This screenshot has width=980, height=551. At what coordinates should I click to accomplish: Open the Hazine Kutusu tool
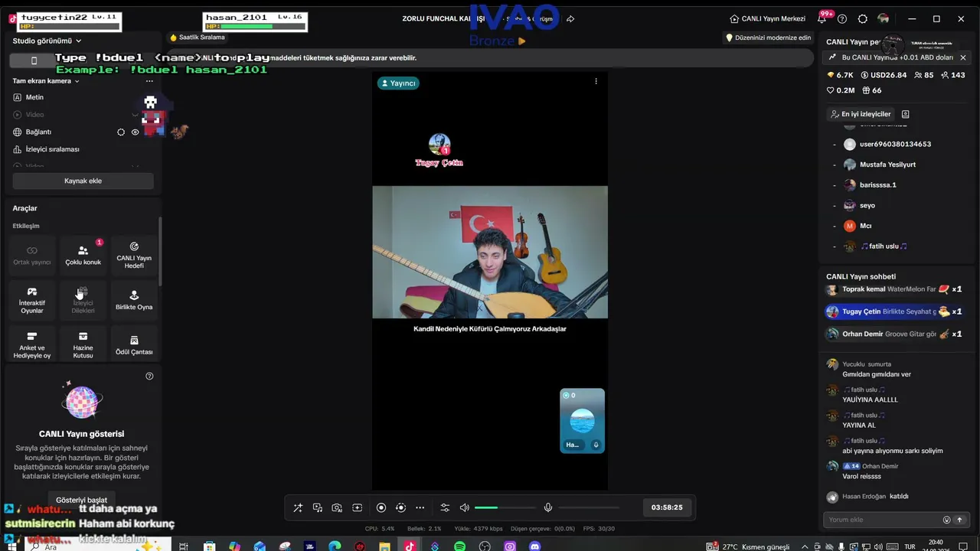coord(83,345)
